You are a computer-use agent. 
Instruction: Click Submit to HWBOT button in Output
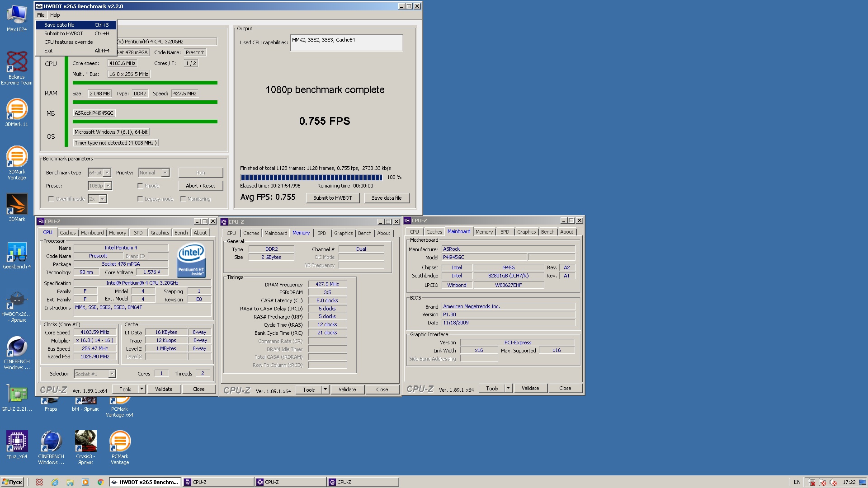tap(333, 198)
